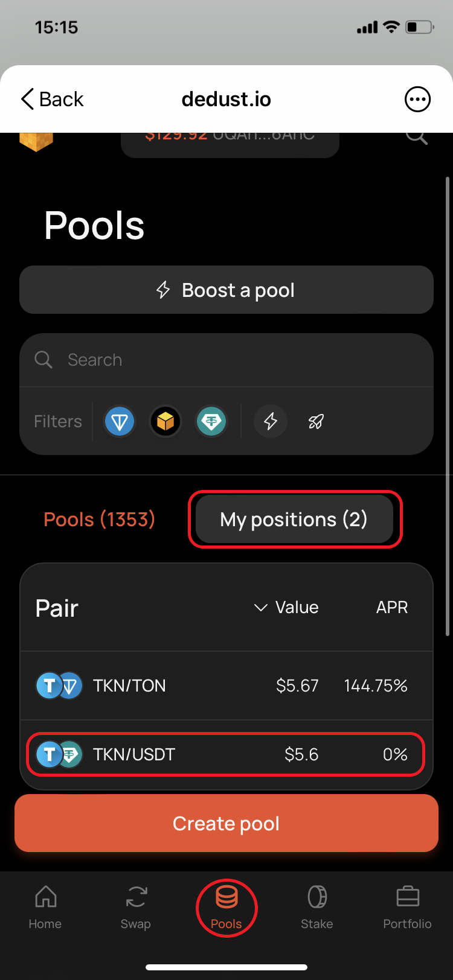This screenshot has height=980, width=453.
Task: Open the Home tab icon
Action: tap(45, 897)
